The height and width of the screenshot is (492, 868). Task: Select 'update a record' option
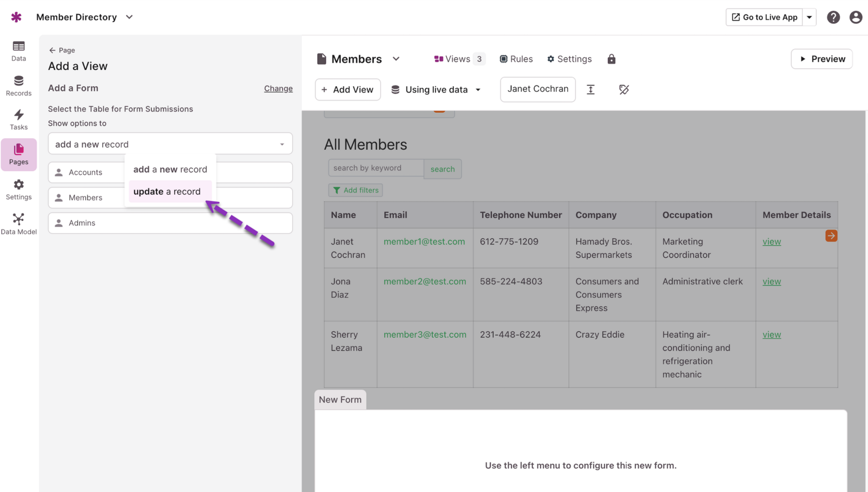[167, 191]
